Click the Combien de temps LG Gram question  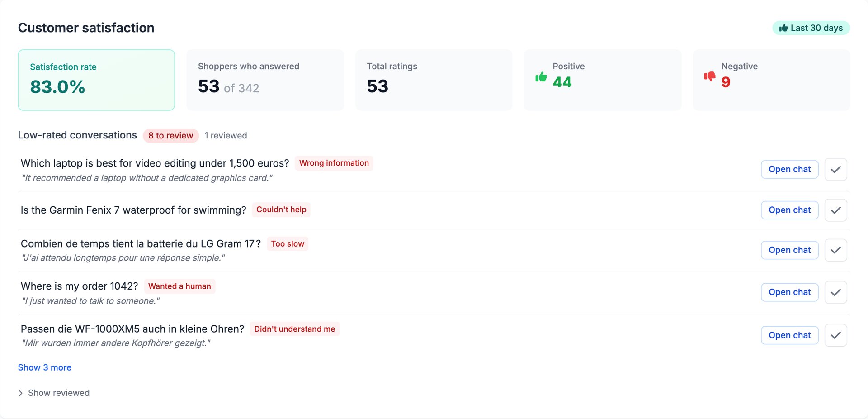pos(141,244)
